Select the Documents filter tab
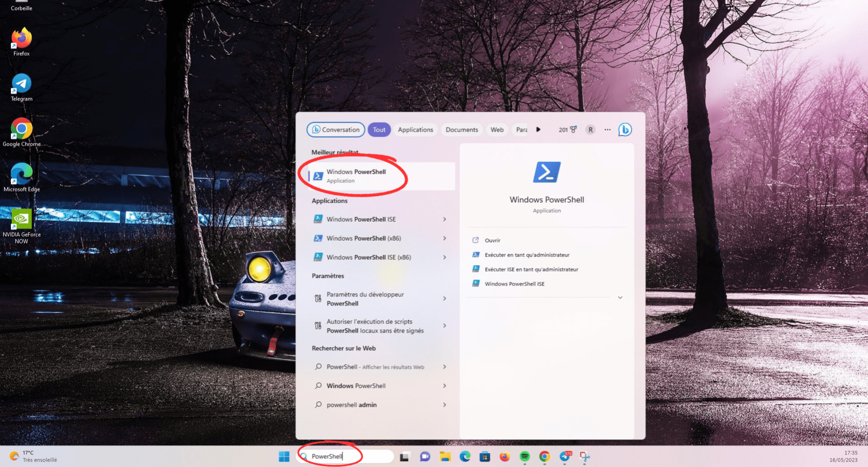The width and height of the screenshot is (868, 467). click(x=462, y=129)
